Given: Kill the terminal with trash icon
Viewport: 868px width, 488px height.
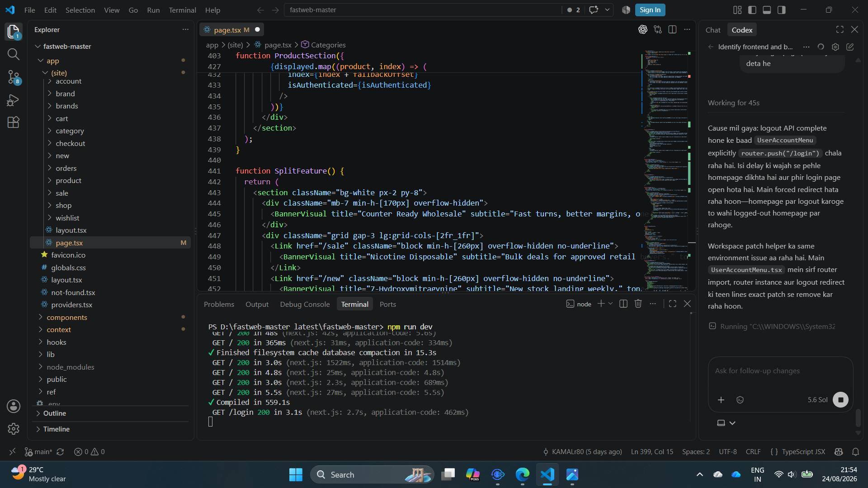Looking at the screenshot, I should click(x=638, y=304).
